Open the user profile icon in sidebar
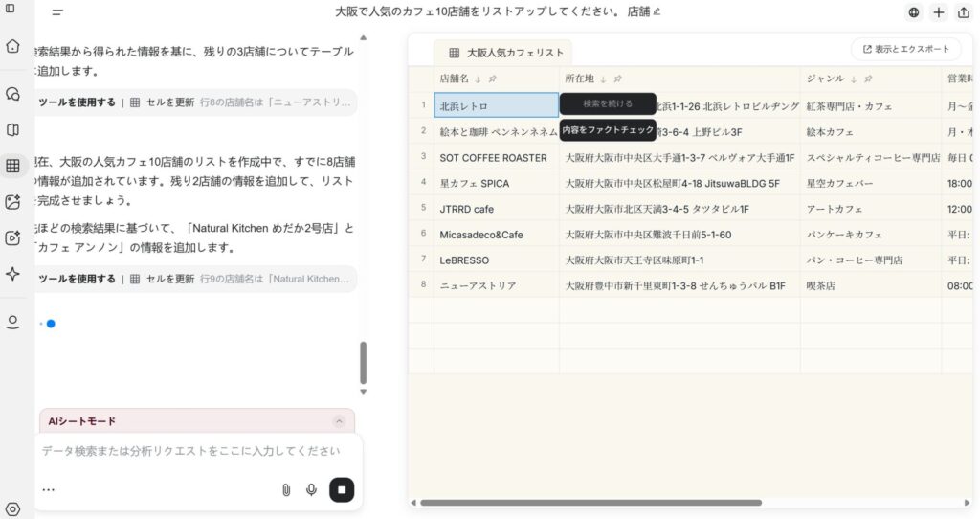The width and height of the screenshot is (980, 519). pos(12,322)
